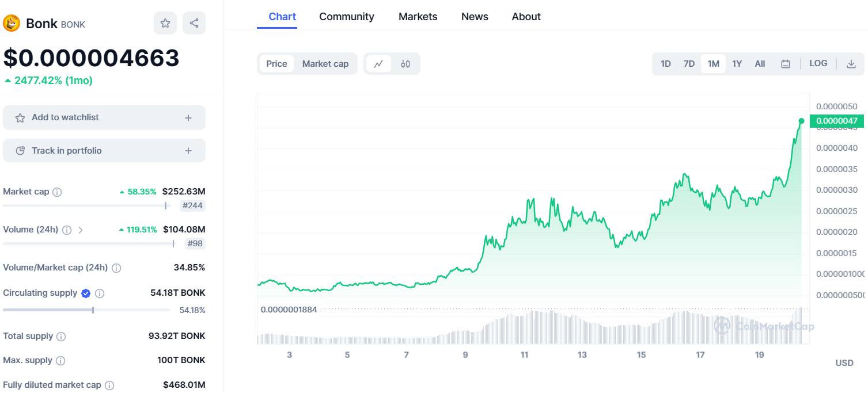Viewport: 868px width, 393px height.
Task: Click the $0.000004663 price value
Action: (x=92, y=58)
